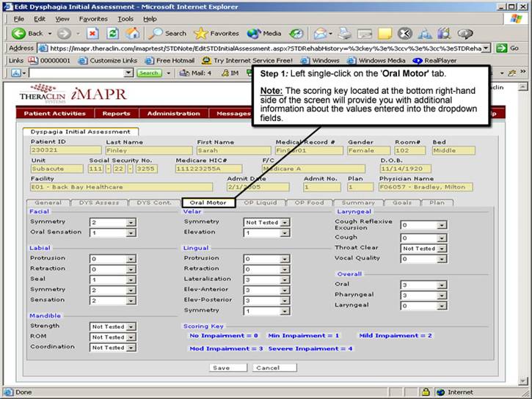532x399 pixels.
Task: Click the Save button
Action: 219,367
